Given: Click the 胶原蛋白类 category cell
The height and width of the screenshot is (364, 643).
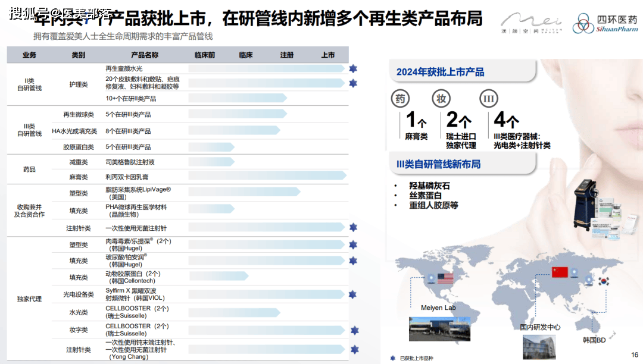Looking at the screenshot, I should coord(79,147).
